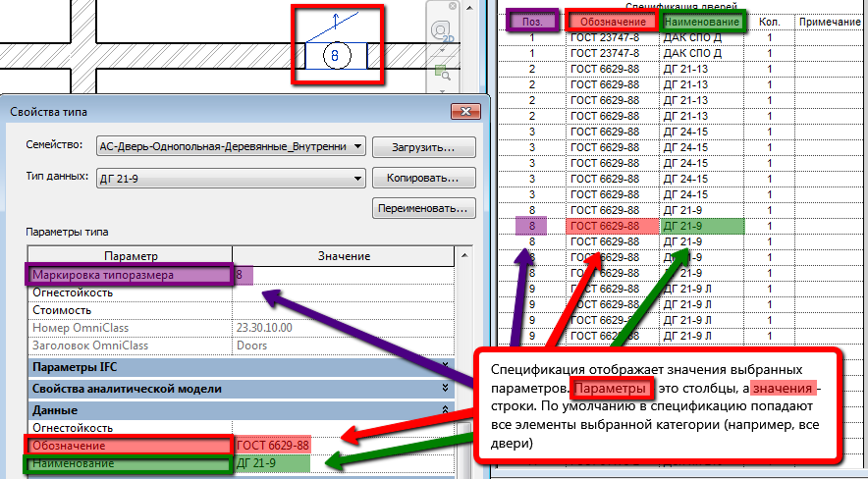
Task: Close the navigation bar with its small X
Action: click(x=453, y=6)
